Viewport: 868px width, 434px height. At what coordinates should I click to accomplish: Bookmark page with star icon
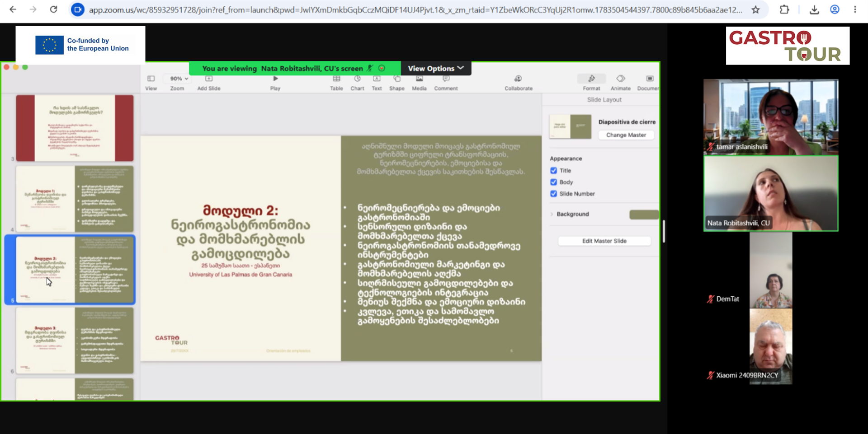(x=755, y=9)
